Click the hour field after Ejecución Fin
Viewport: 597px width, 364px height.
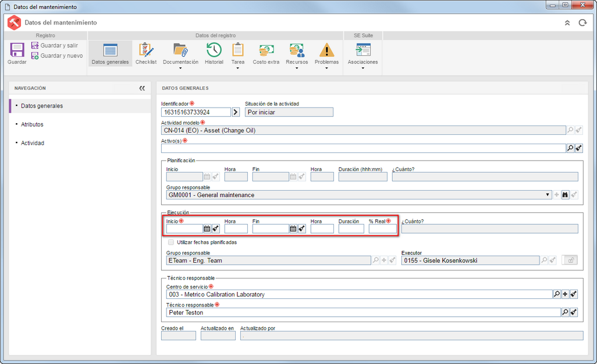point(322,229)
